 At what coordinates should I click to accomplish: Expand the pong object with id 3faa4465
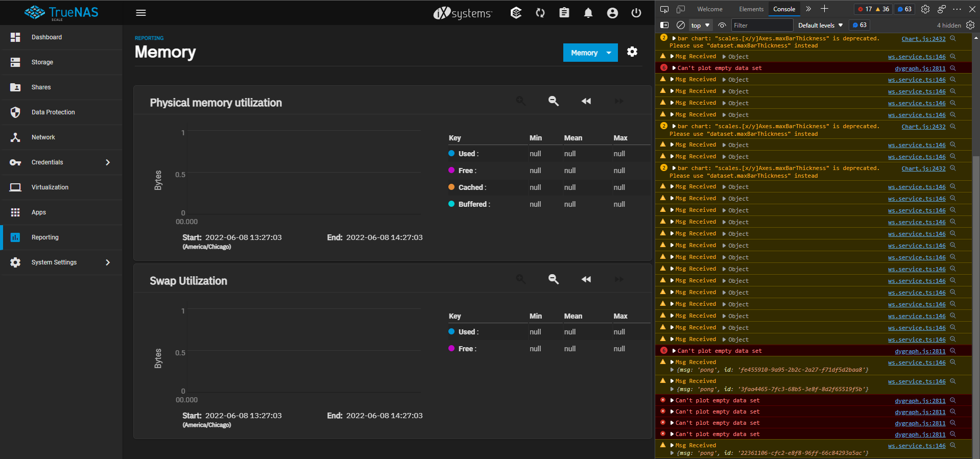[672, 389]
